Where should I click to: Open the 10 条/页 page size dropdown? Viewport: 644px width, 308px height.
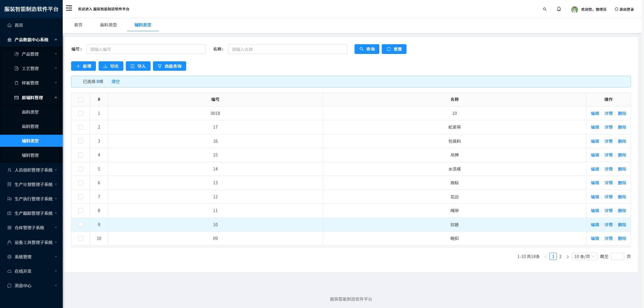584,256
